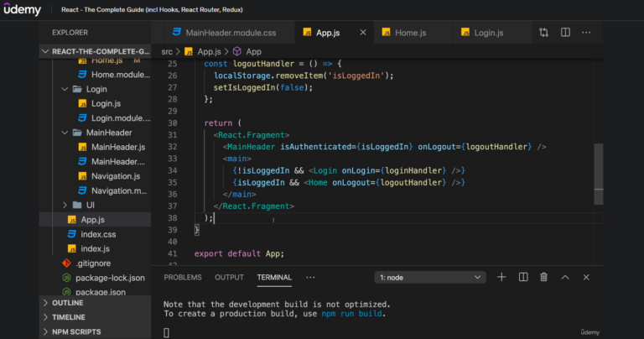
Task: Split the terminal pane
Action: click(x=523, y=278)
